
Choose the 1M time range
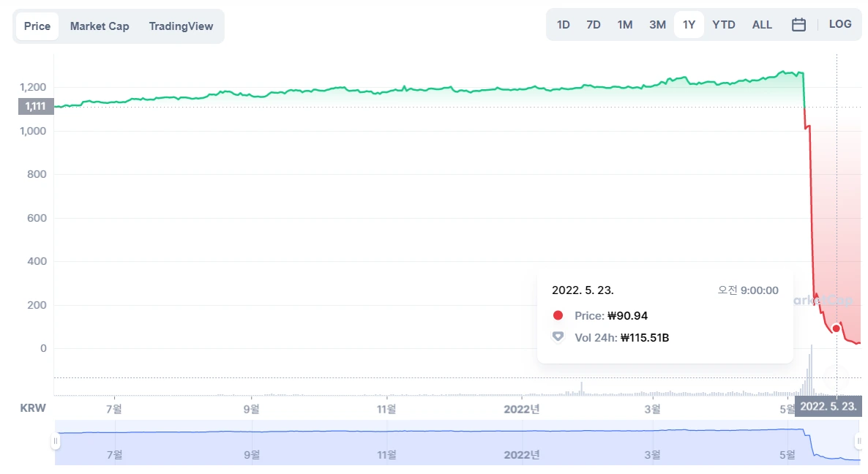pos(625,25)
